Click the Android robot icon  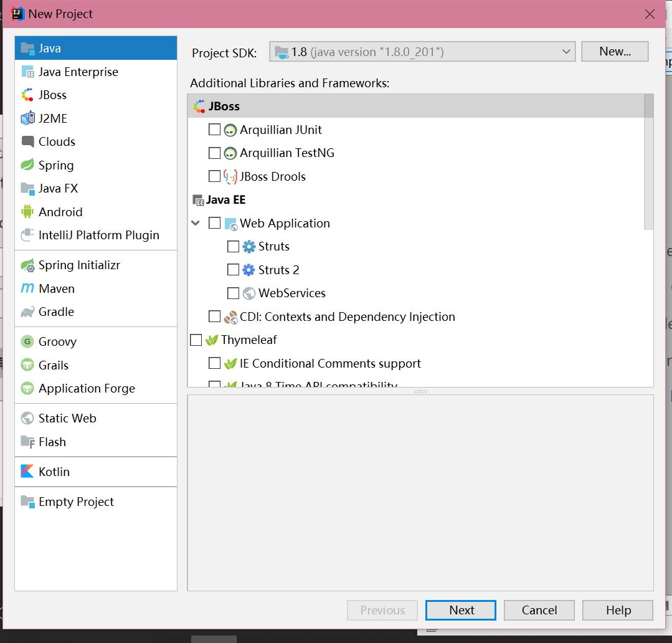27,212
